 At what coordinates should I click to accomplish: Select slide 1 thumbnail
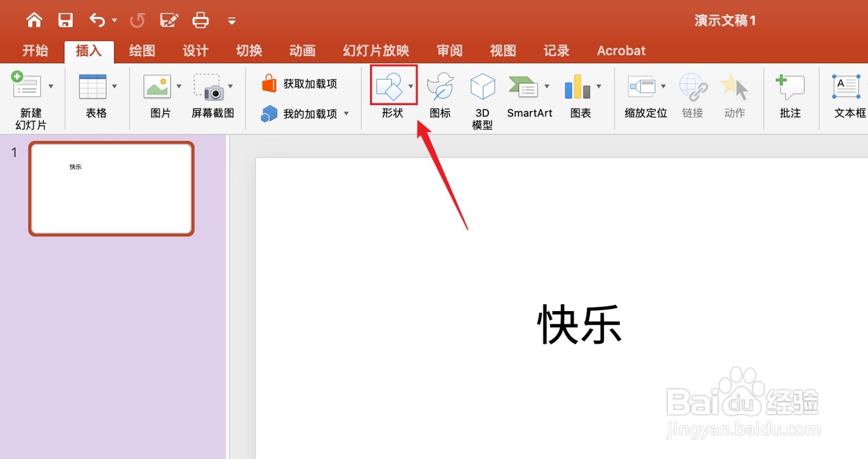click(x=111, y=189)
